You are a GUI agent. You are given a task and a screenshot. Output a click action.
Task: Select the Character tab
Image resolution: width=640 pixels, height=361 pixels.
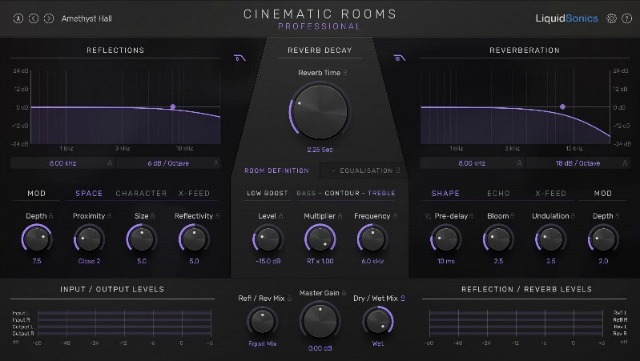[x=141, y=193]
